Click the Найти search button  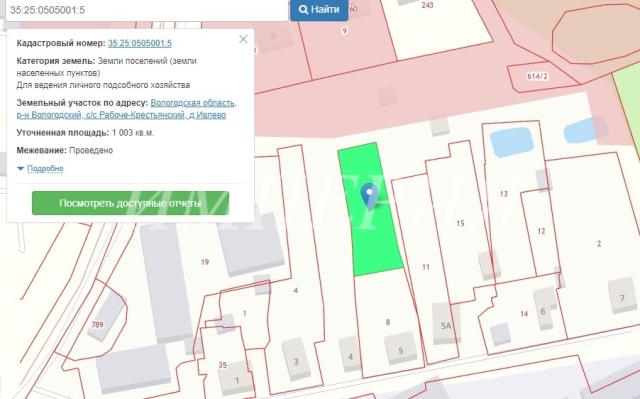pos(319,9)
